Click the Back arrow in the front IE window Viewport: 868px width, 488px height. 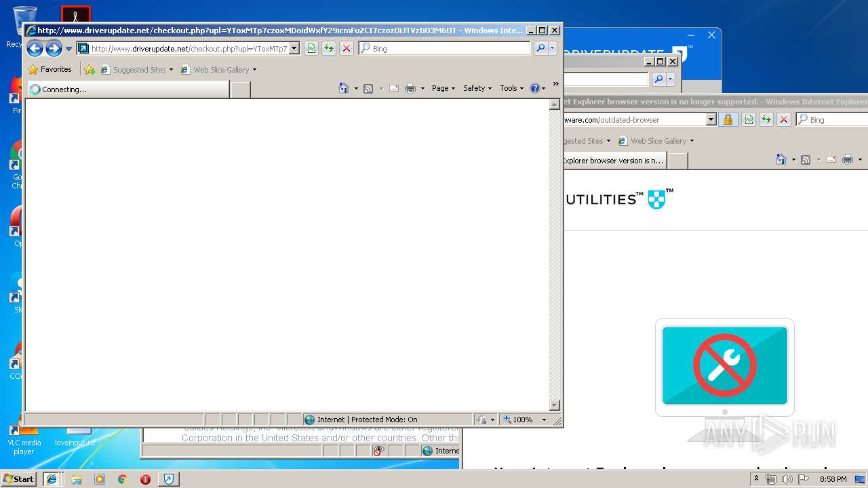tap(35, 48)
